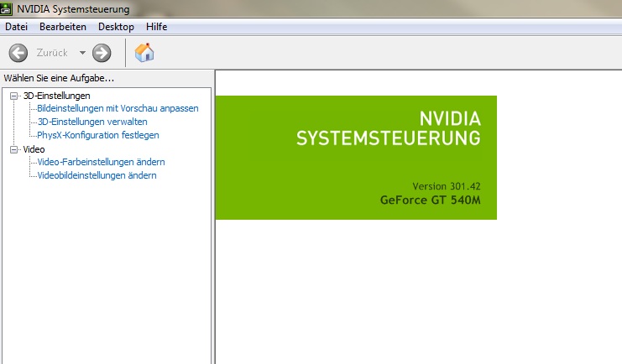Click the NVIDIA title bar app icon
This screenshot has width=622, height=364.
[6, 8]
